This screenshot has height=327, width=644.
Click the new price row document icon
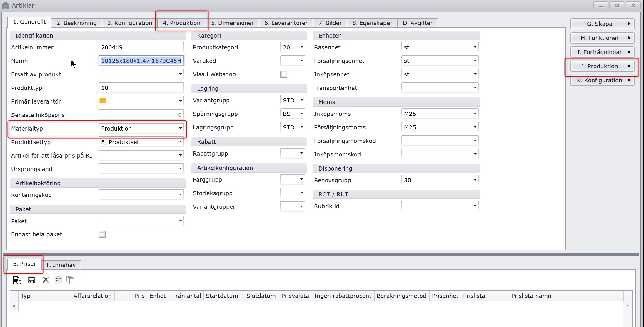pyautogui.click(x=17, y=280)
